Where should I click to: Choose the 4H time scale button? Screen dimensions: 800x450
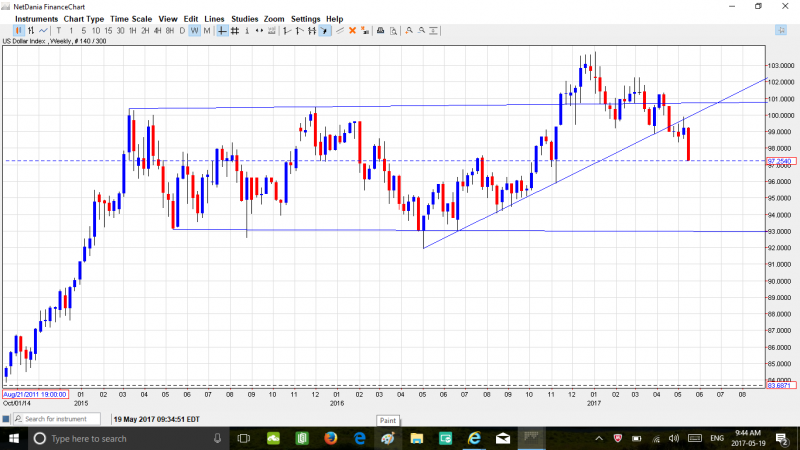click(157, 31)
